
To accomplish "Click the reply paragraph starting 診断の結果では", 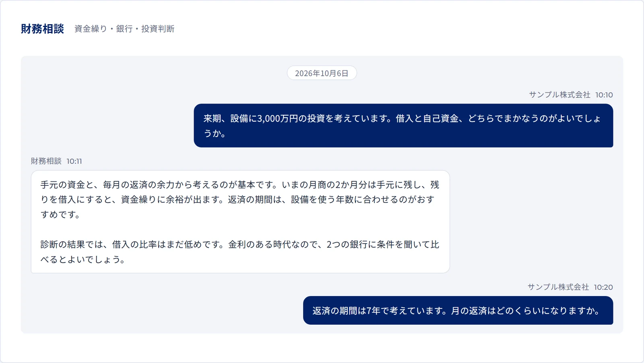I will pyautogui.click(x=240, y=252).
